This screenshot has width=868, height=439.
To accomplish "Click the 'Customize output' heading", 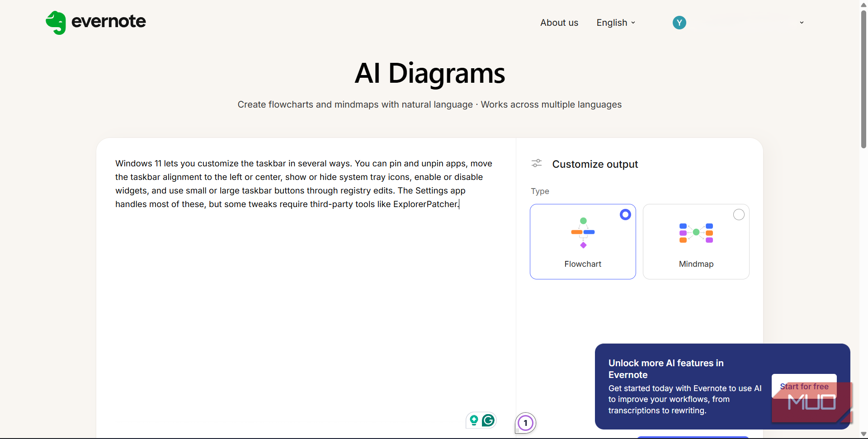I will [595, 164].
